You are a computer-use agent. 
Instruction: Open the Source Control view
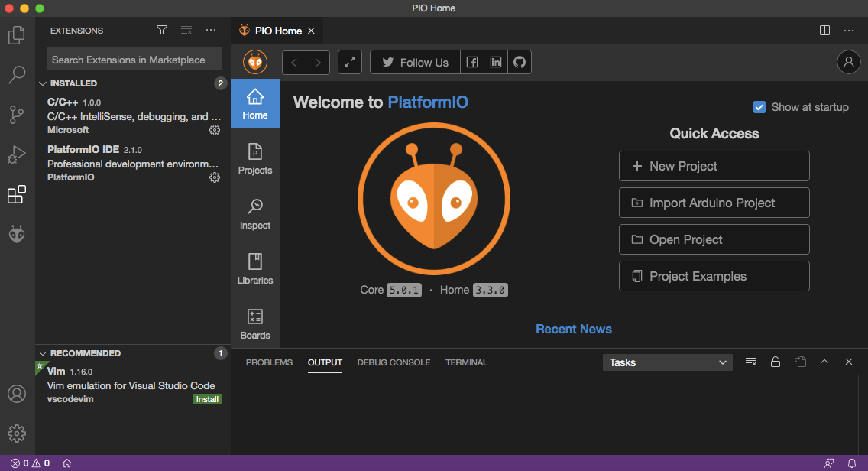point(17,115)
